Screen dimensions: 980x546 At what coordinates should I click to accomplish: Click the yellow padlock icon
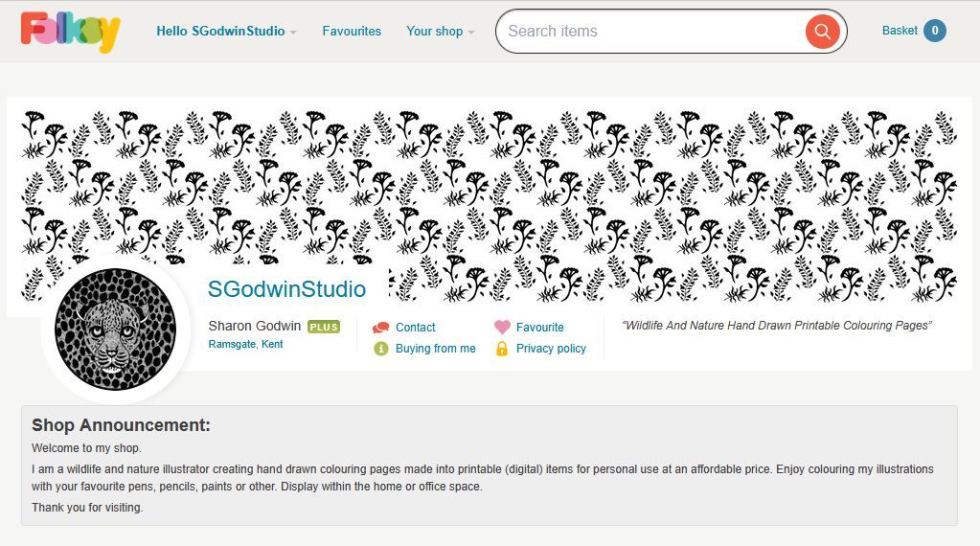(x=501, y=349)
